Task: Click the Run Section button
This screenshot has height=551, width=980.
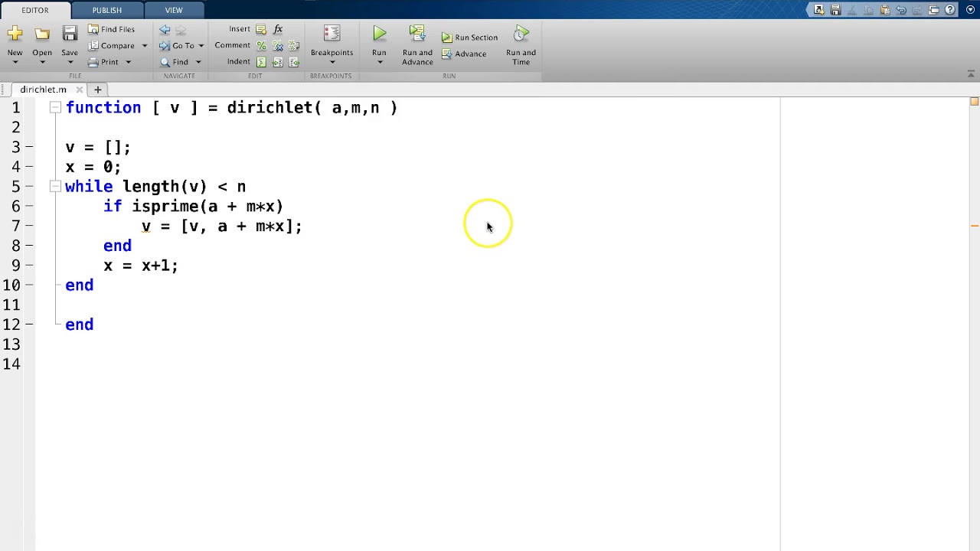Action: [469, 37]
